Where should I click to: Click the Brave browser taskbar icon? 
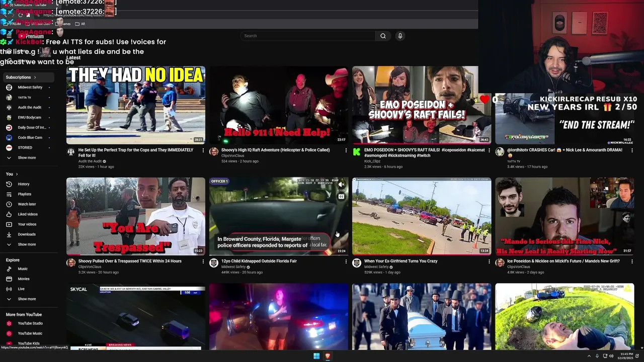(x=328, y=356)
